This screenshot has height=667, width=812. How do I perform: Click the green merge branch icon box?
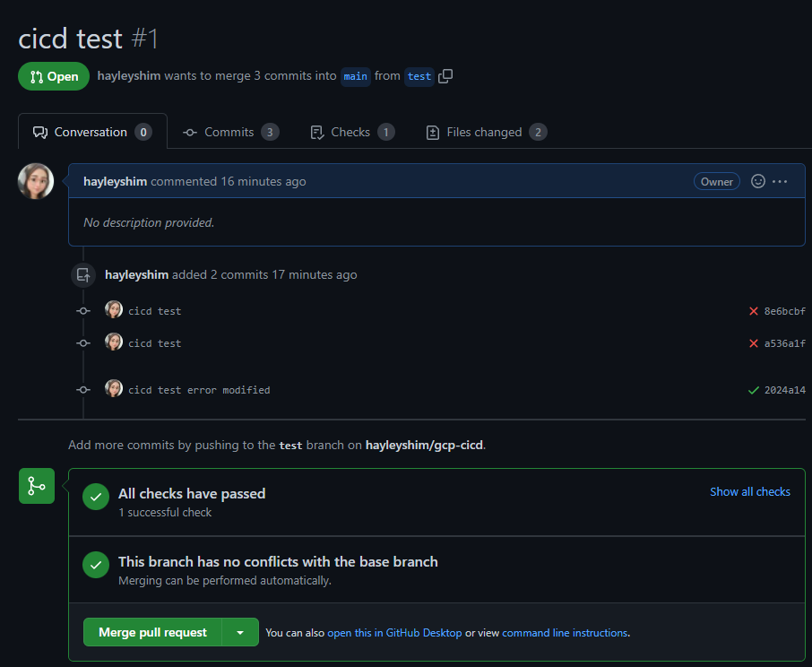click(x=37, y=486)
